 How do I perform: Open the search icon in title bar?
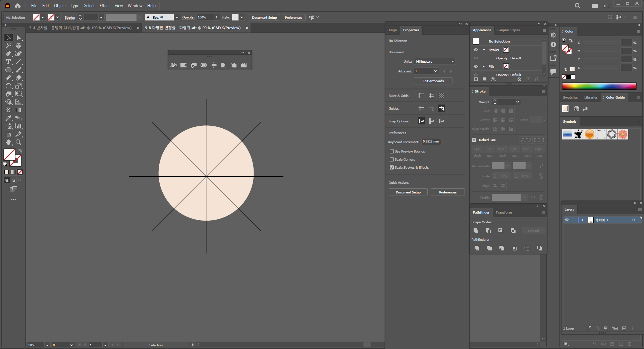(x=577, y=6)
